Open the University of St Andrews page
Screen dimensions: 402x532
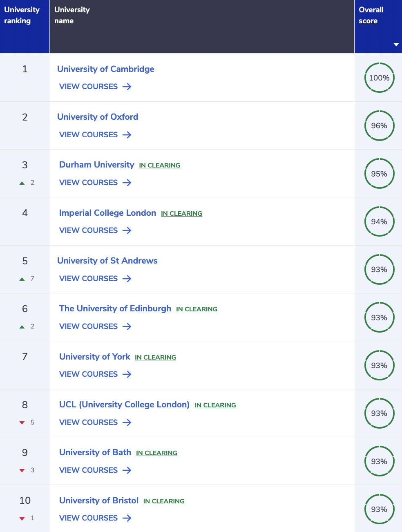click(x=107, y=261)
